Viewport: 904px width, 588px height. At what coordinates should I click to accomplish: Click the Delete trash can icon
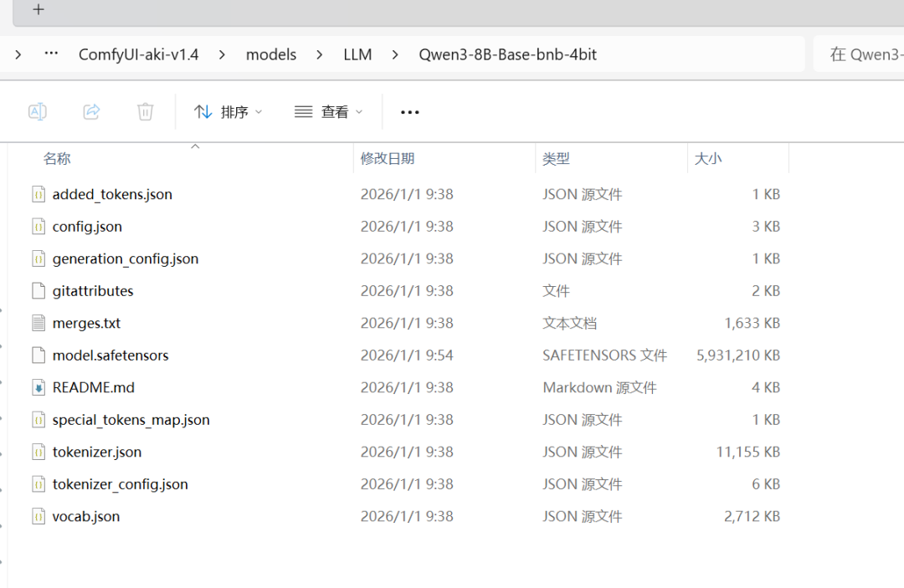146,112
